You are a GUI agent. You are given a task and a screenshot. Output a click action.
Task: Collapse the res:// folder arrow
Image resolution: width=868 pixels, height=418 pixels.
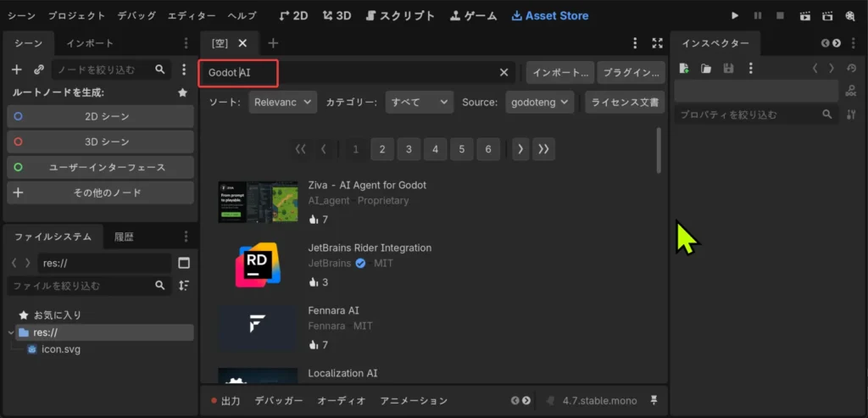11,332
